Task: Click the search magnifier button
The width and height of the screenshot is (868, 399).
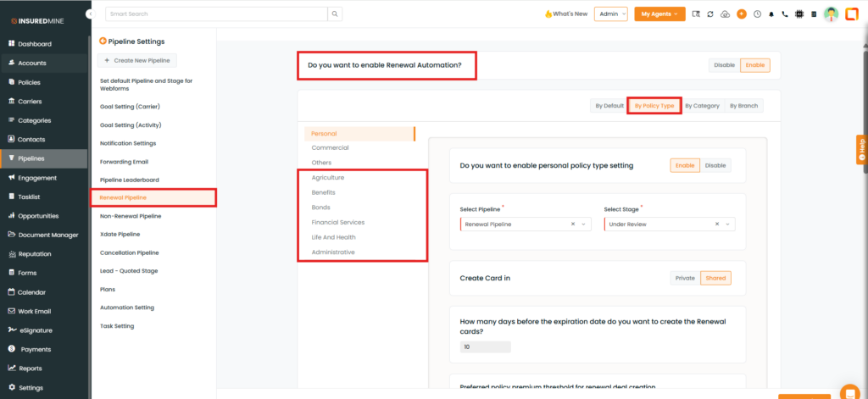Action: point(336,14)
